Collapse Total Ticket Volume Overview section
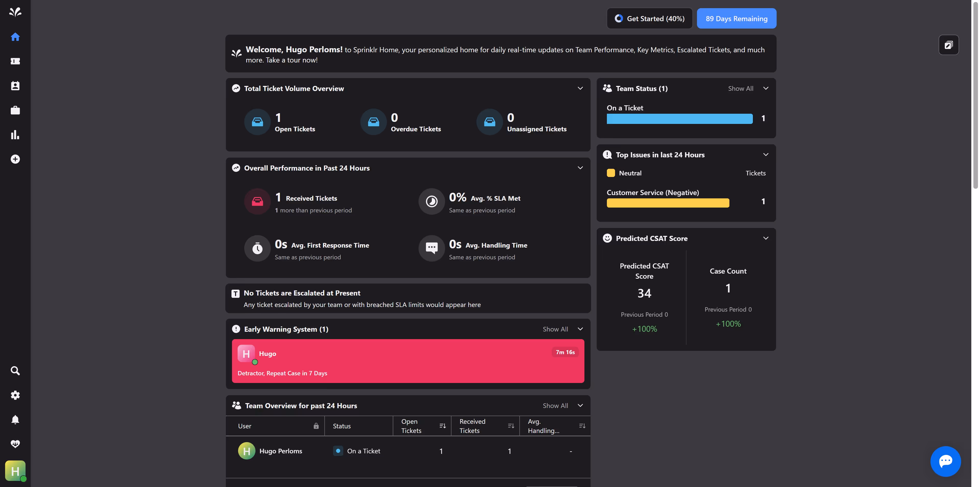 [580, 88]
